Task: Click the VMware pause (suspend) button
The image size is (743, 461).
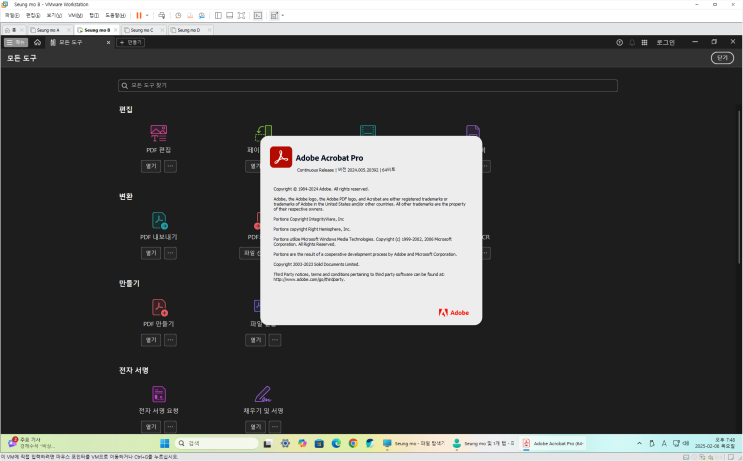Action: (x=139, y=15)
